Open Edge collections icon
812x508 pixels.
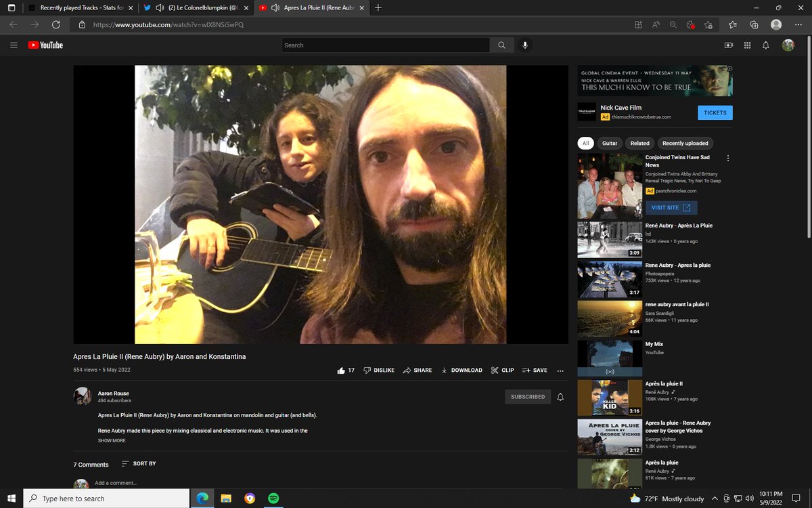(x=754, y=24)
